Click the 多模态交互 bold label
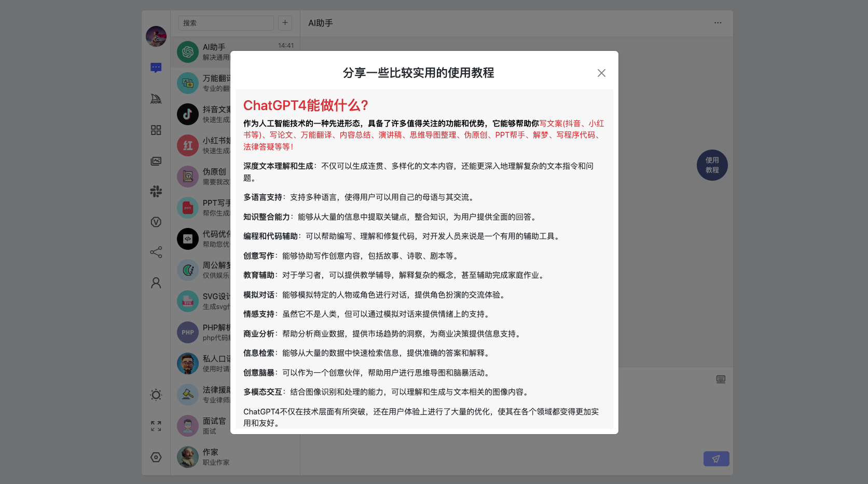Viewport: 868px width, 484px height. point(263,392)
